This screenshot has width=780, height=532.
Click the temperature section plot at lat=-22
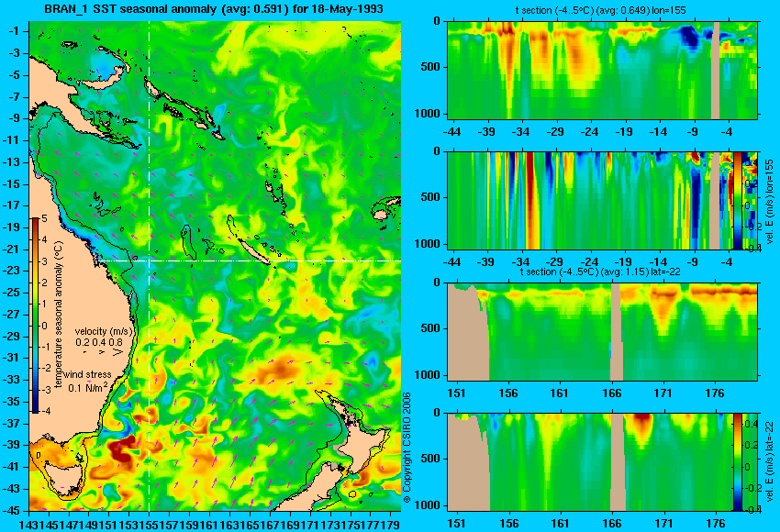point(602,332)
